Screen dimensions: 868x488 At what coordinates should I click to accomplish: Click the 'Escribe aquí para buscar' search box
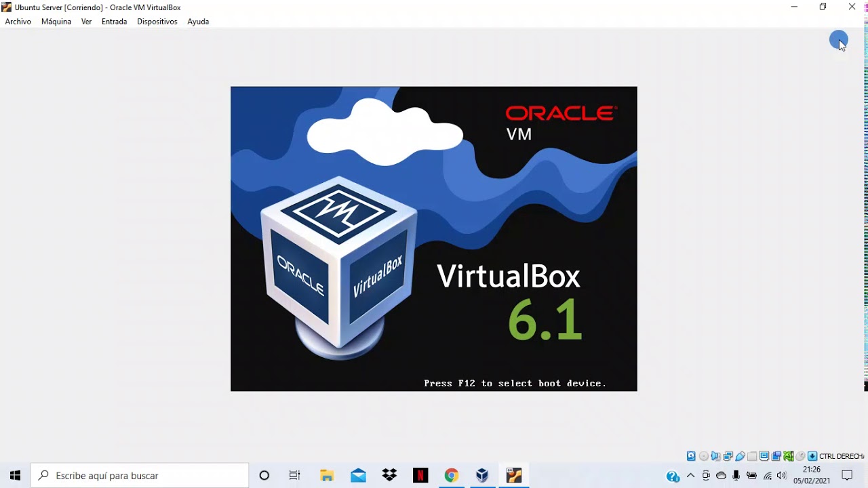pos(140,476)
